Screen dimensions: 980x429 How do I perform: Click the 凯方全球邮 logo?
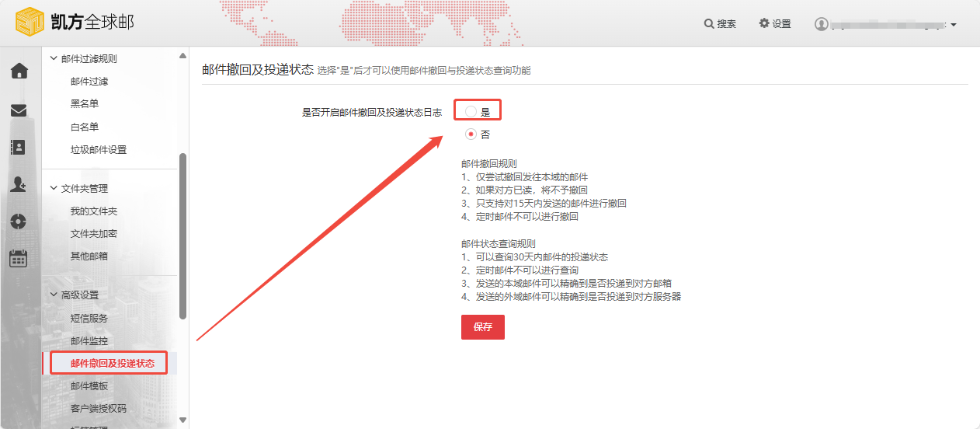click(x=75, y=23)
